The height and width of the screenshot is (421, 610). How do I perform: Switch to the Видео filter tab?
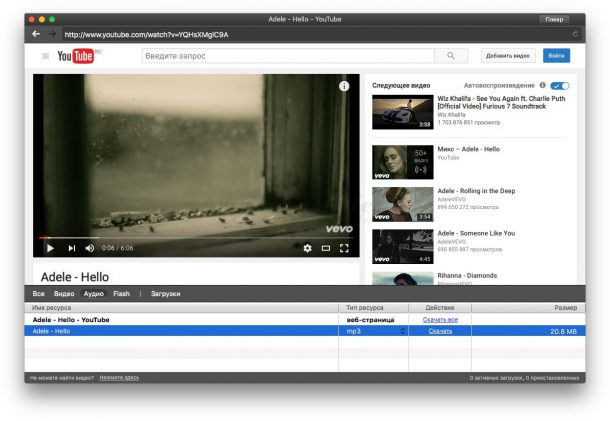tap(63, 294)
